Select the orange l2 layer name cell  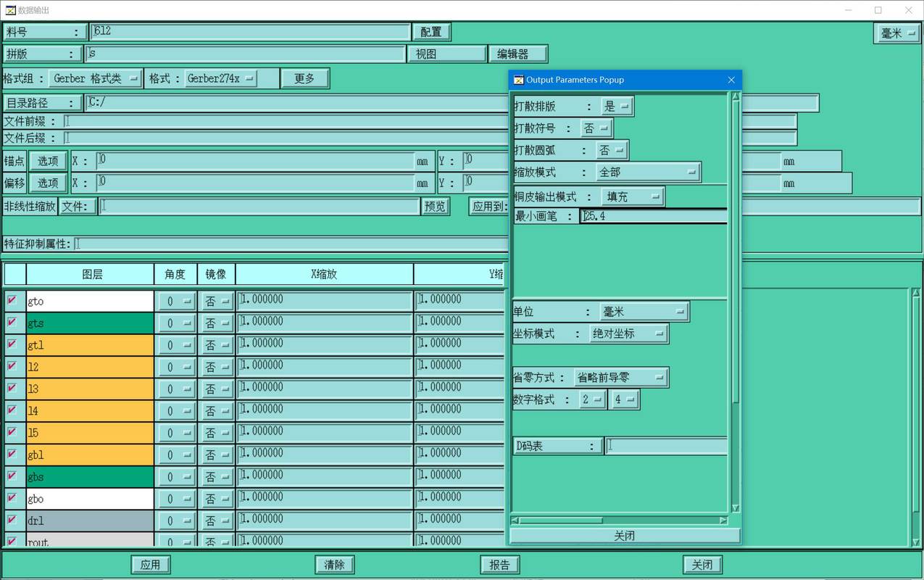pos(90,367)
